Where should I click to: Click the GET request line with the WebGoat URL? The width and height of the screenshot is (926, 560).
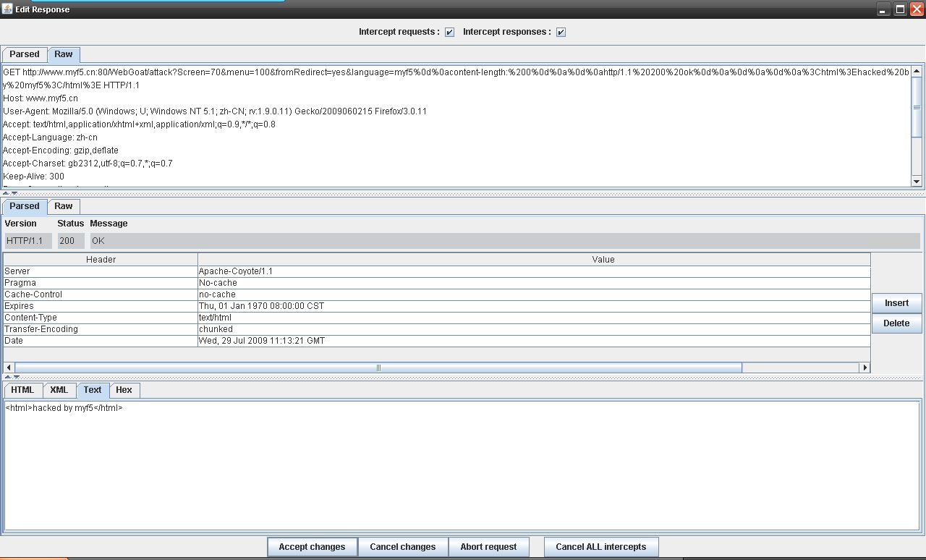456,78
